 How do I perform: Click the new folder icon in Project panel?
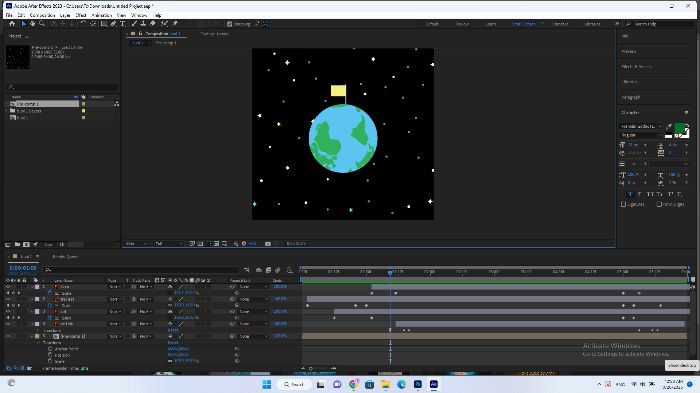[x=17, y=244]
